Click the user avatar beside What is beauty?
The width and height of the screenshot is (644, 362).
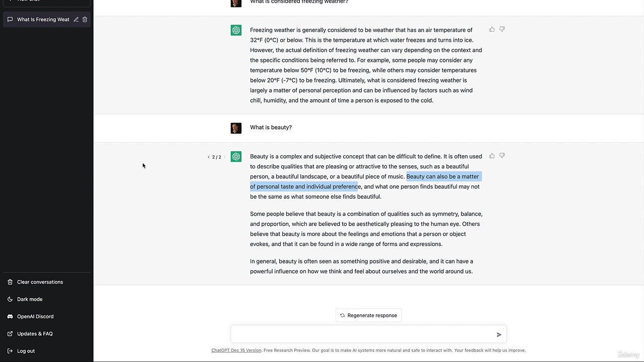[236, 128]
